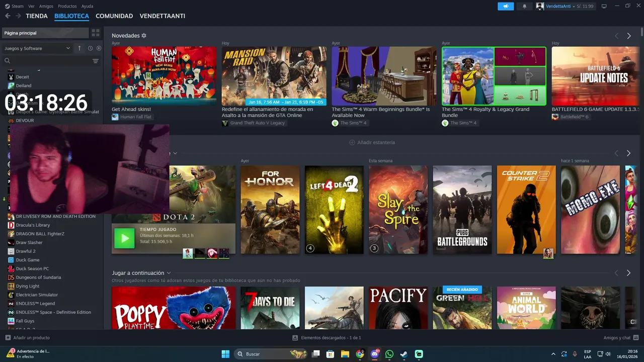Show hidden system tray icons chevron
This screenshot has width=644, height=362.
coord(553,354)
